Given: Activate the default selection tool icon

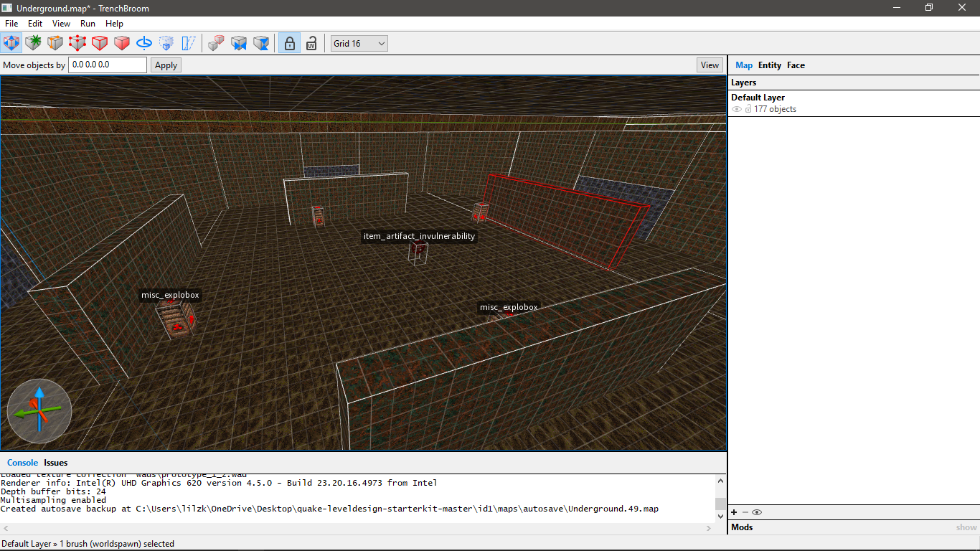Looking at the screenshot, I should click(x=11, y=43).
